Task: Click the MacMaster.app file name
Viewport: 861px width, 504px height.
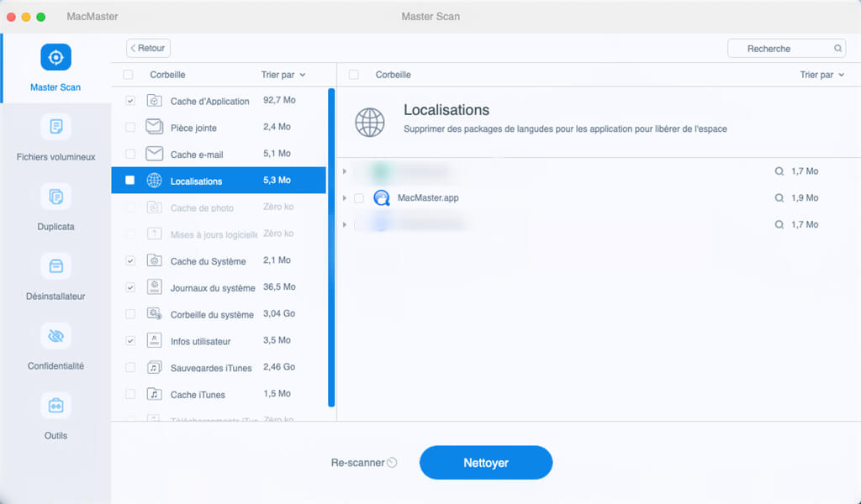Action: 428,198
